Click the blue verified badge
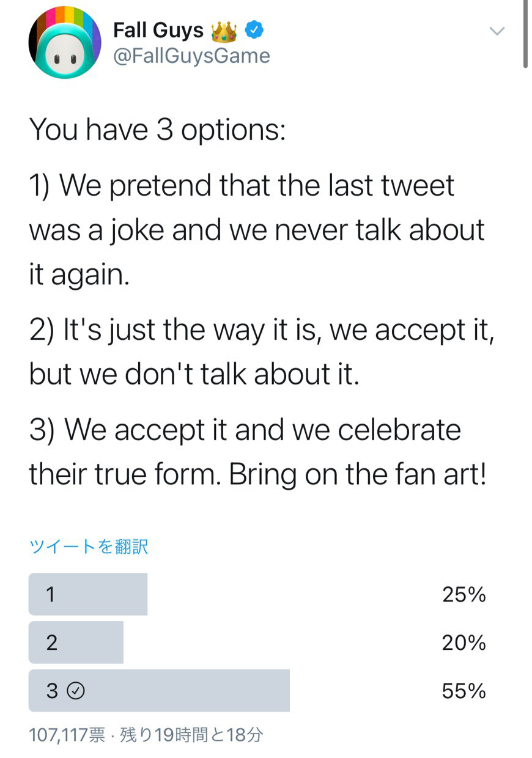Screen dimensions: 532x758 click(x=254, y=29)
